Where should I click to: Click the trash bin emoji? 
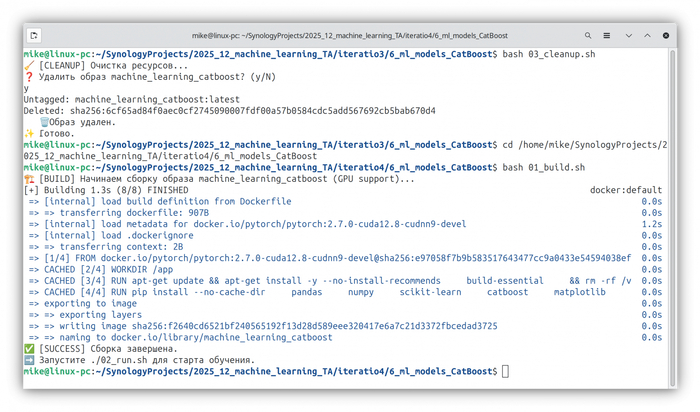click(44, 122)
